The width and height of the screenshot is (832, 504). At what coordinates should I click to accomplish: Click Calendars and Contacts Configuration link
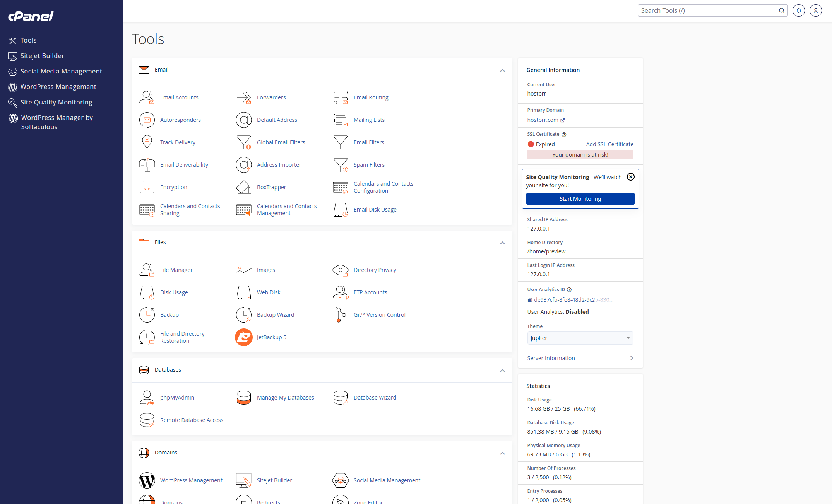coord(383,187)
